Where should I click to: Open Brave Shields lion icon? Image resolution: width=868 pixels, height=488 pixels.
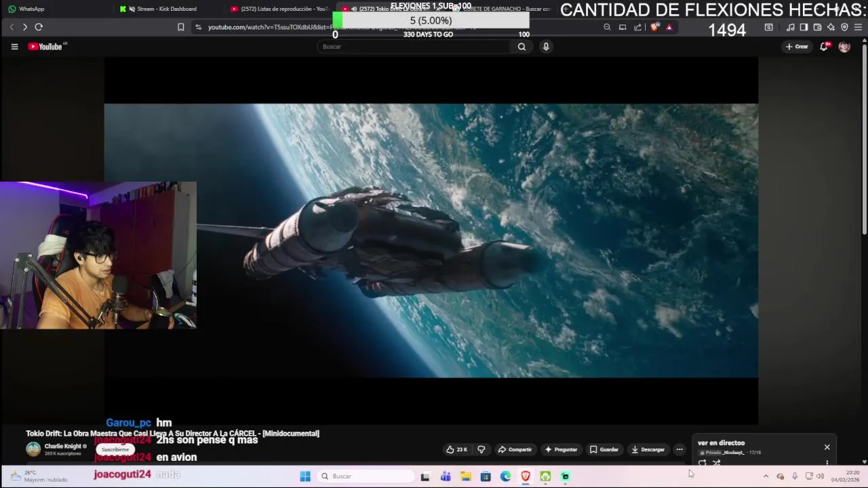(654, 27)
